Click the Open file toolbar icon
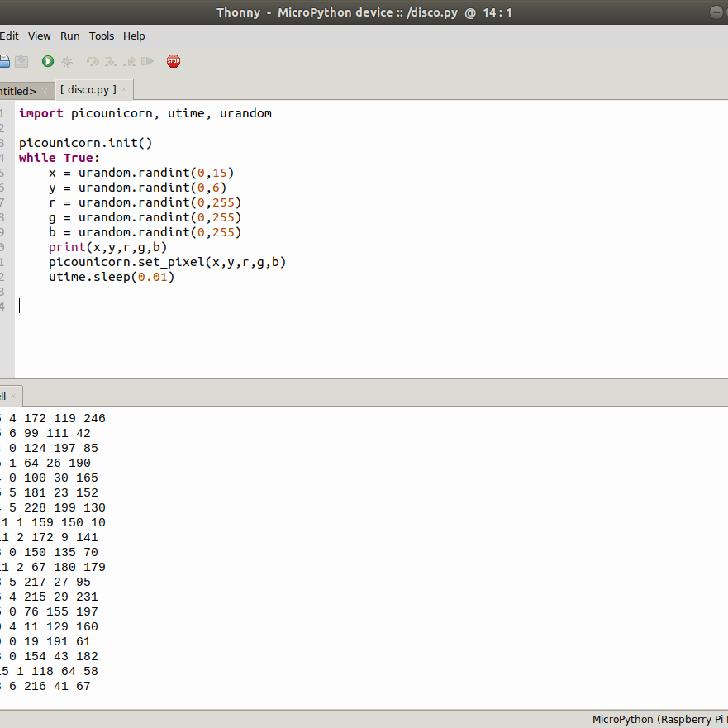The image size is (728, 728). click(x=4, y=61)
